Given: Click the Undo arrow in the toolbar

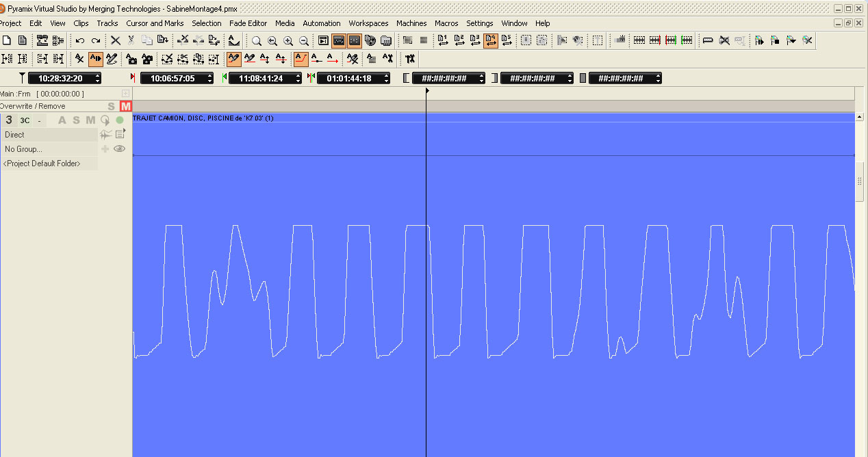Looking at the screenshot, I should 80,40.
